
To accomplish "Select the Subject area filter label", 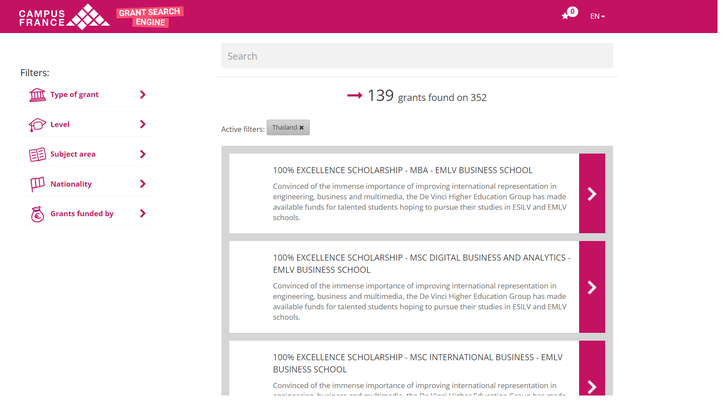I will (73, 154).
